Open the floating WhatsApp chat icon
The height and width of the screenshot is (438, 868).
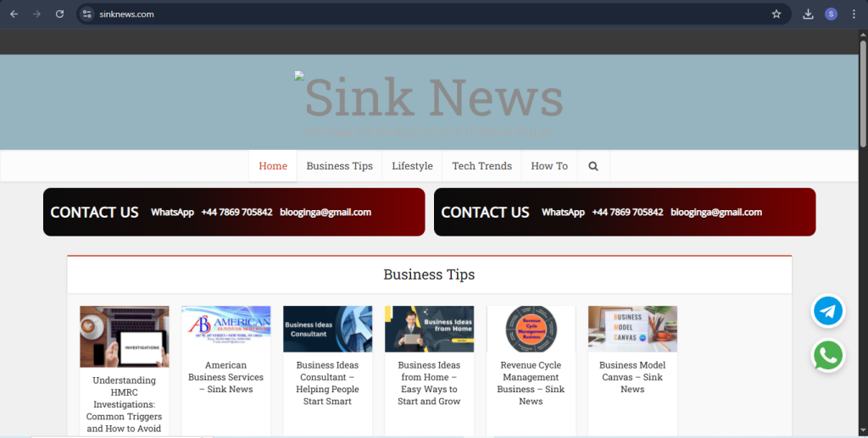pyautogui.click(x=828, y=356)
